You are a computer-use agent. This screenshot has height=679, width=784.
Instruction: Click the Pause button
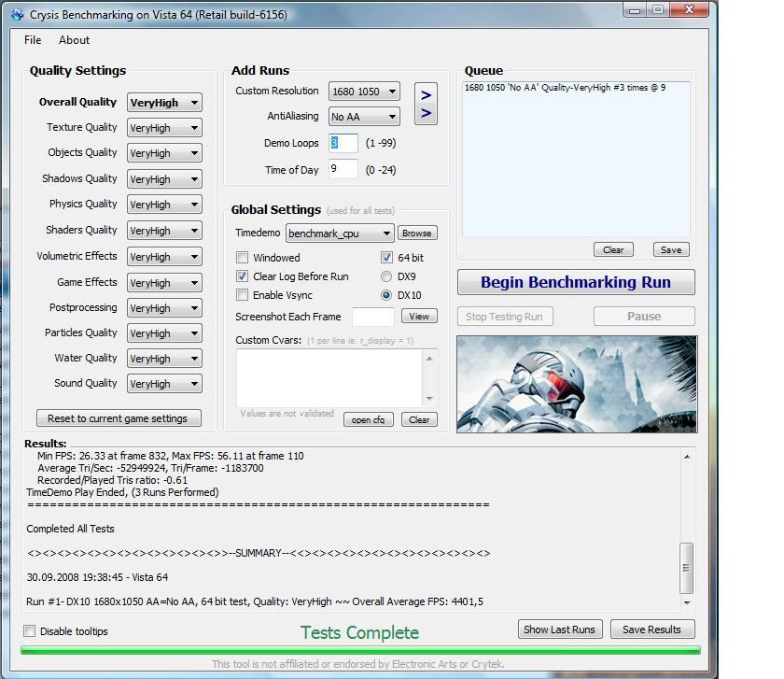[x=644, y=317]
